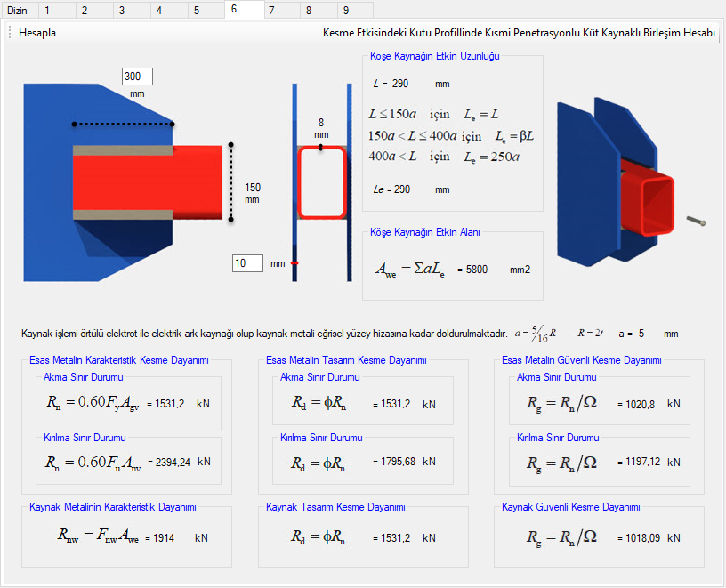Open tab number 2
This screenshot has width=726, height=588.
click(94, 10)
